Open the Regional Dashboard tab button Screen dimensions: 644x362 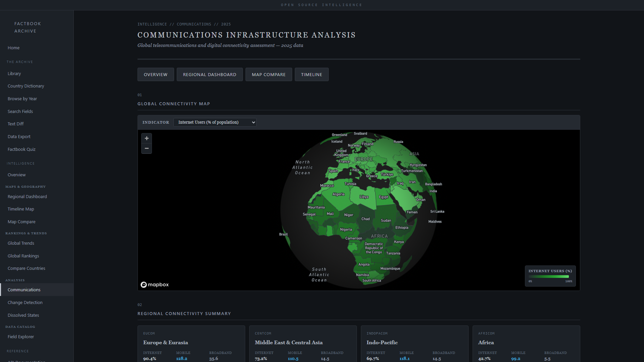point(210,74)
